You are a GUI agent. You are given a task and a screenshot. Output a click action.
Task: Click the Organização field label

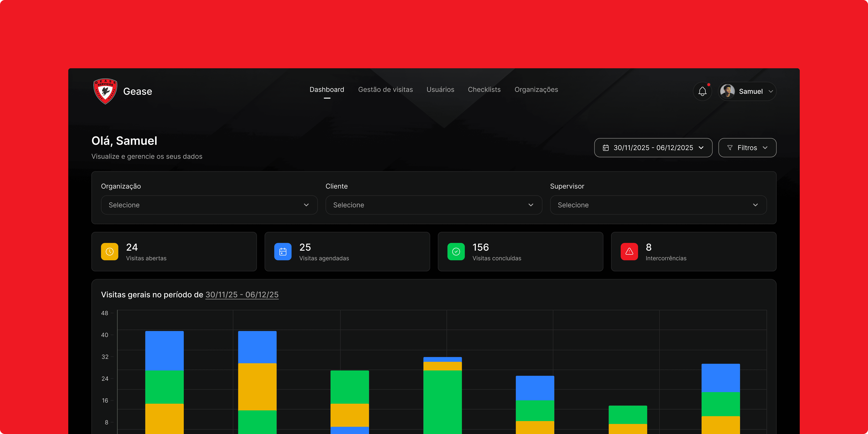pos(121,186)
